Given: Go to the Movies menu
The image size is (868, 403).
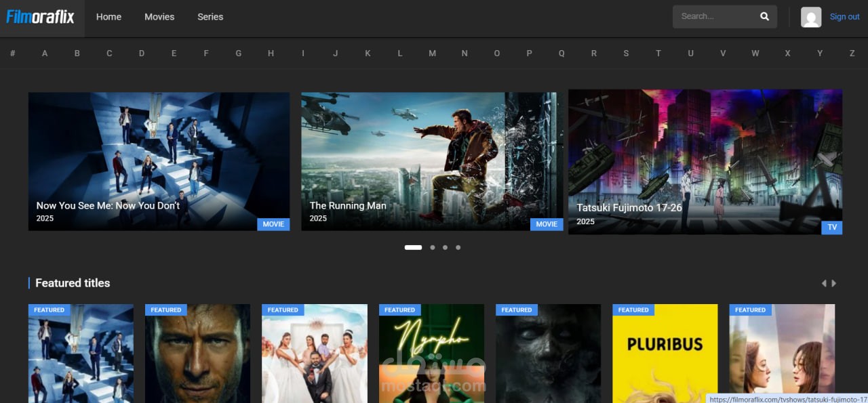Looking at the screenshot, I should pyautogui.click(x=159, y=17).
